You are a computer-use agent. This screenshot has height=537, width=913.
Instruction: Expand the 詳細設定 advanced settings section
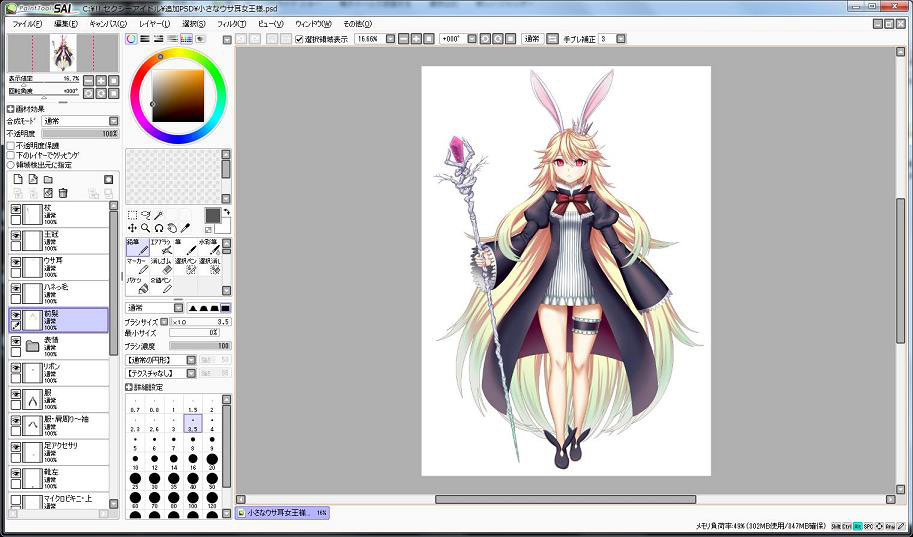128,386
